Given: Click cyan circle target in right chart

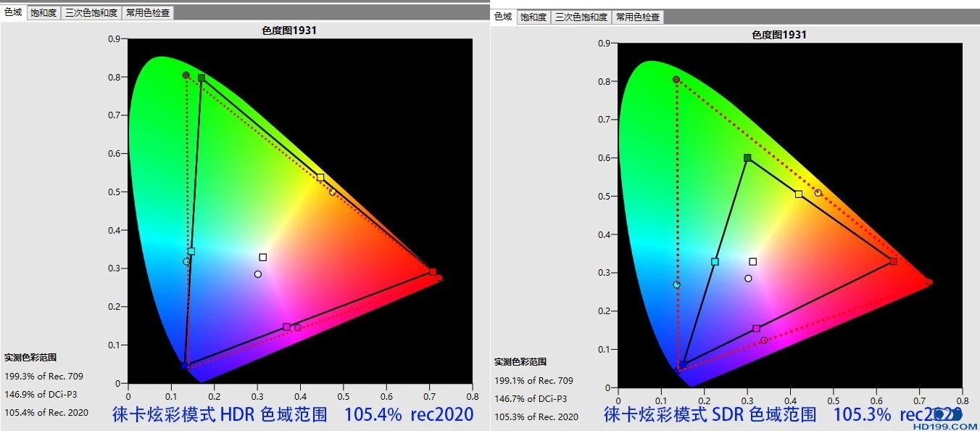Looking at the screenshot, I should pyautogui.click(x=676, y=284).
